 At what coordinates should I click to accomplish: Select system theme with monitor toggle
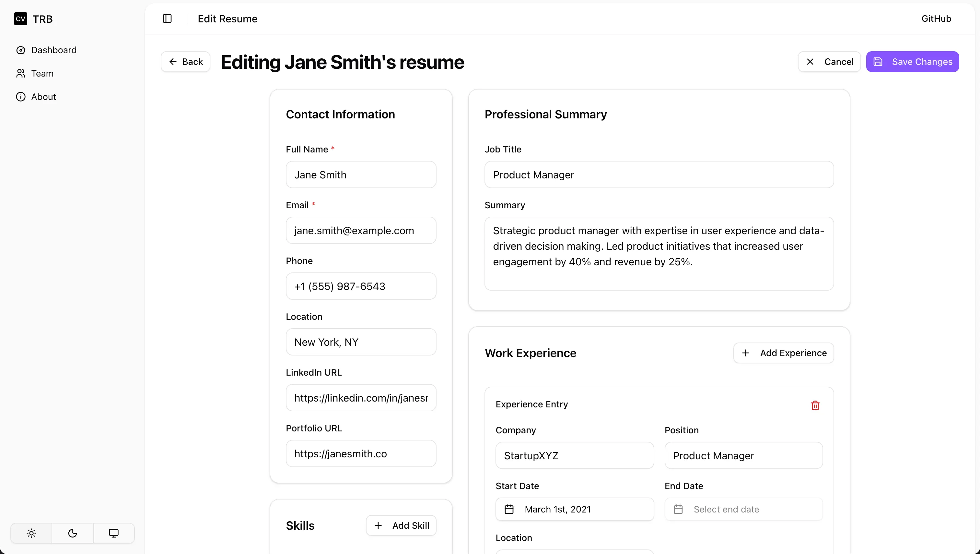pyautogui.click(x=114, y=533)
